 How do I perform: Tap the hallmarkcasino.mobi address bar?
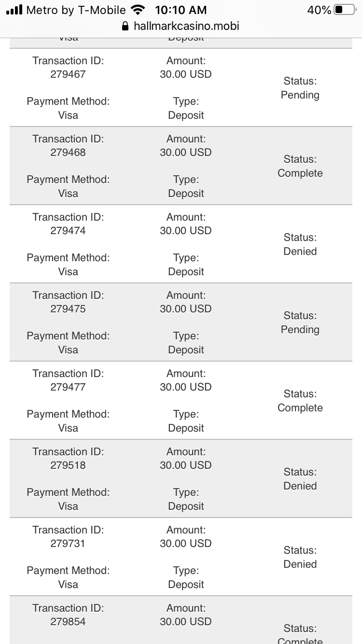pos(186,26)
